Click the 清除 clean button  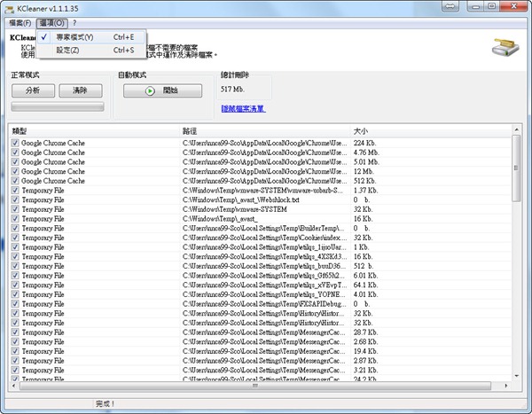click(x=81, y=90)
